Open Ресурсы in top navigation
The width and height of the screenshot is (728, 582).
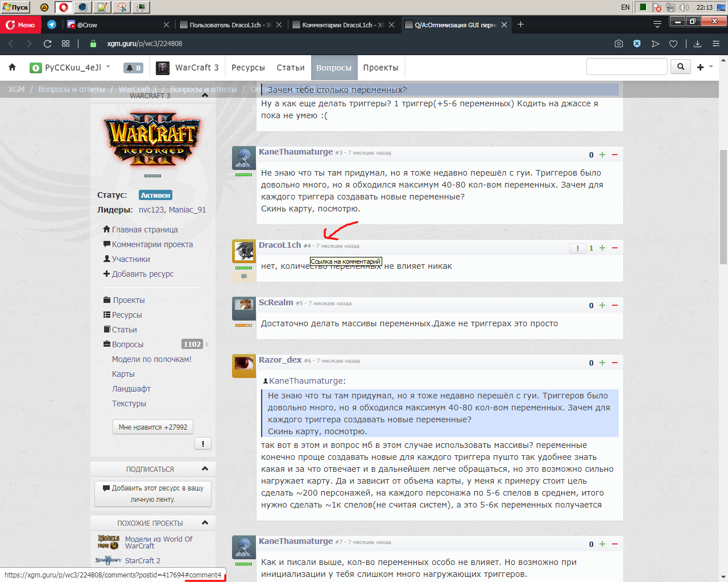coord(248,68)
